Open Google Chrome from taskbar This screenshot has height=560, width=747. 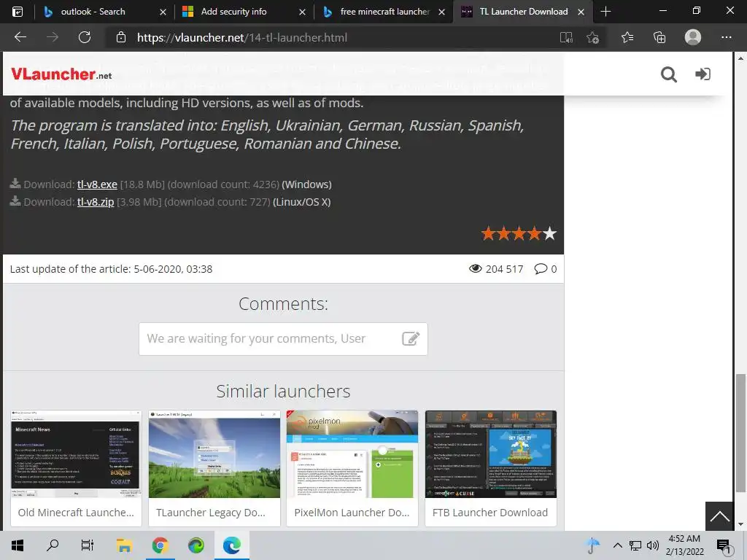click(x=160, y=545)
